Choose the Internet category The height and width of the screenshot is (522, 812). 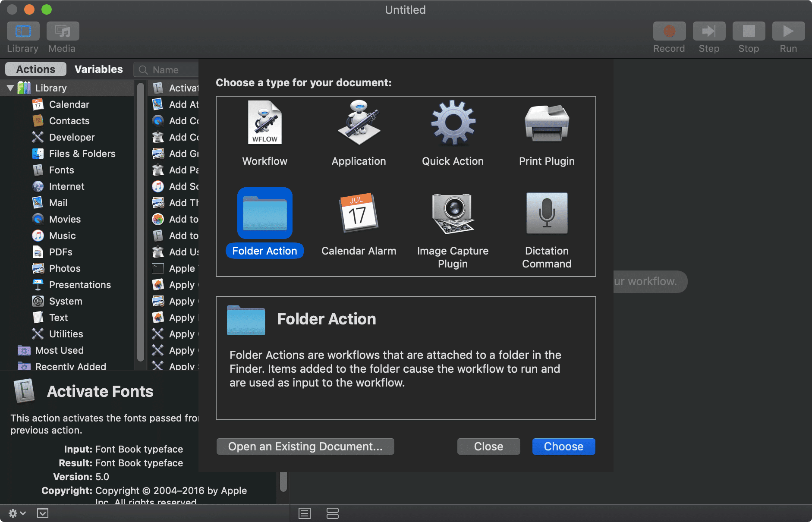pos(67,186)
